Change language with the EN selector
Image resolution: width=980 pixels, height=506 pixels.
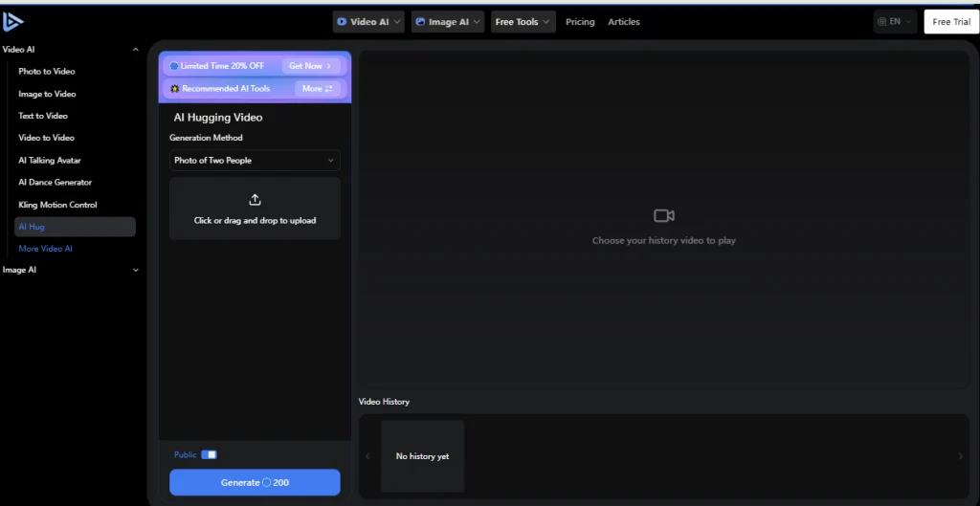895,22
